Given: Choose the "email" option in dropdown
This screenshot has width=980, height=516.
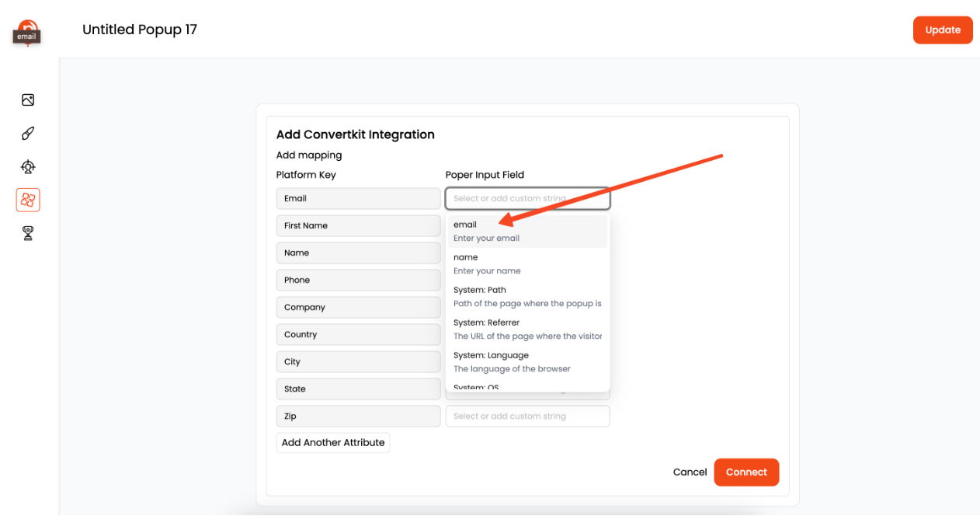Looking at the screenshot, I should 527,232.
